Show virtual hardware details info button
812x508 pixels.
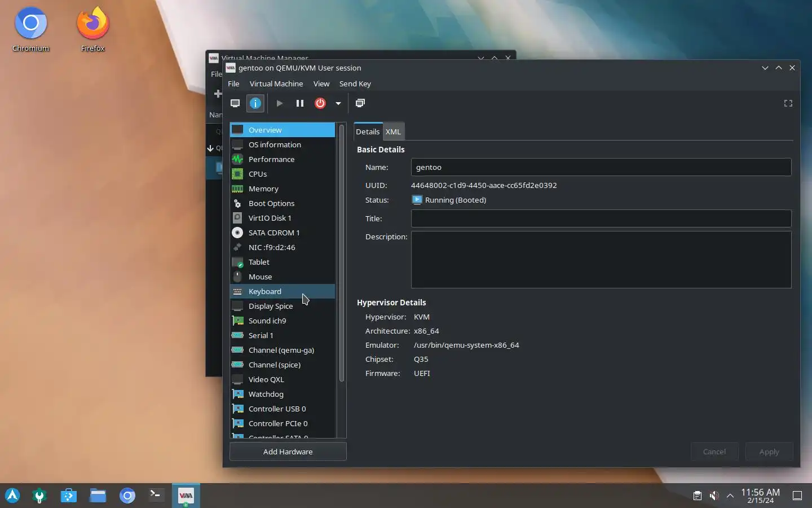pos(255,103)
